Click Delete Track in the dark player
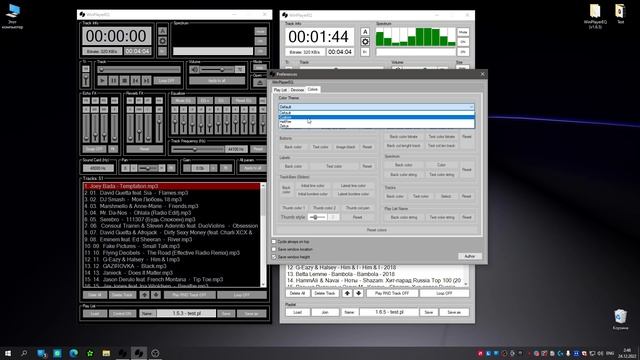The width and height of the screenshot is (640, 360). coord(122,295)
